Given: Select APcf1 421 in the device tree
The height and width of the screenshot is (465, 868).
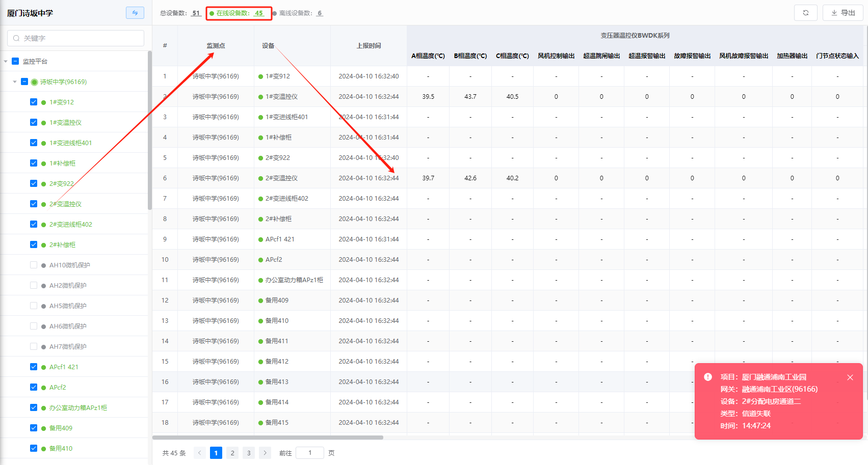Looking at the screenshot, I should point(64,367).
